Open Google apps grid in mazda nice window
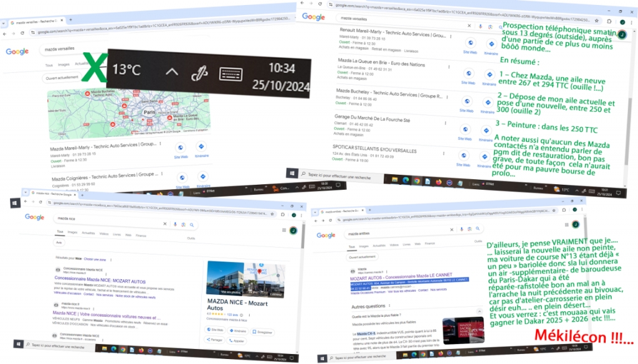The height and width of the screenshot is (364, 638). pyautogui.click(x=284, y=230)
